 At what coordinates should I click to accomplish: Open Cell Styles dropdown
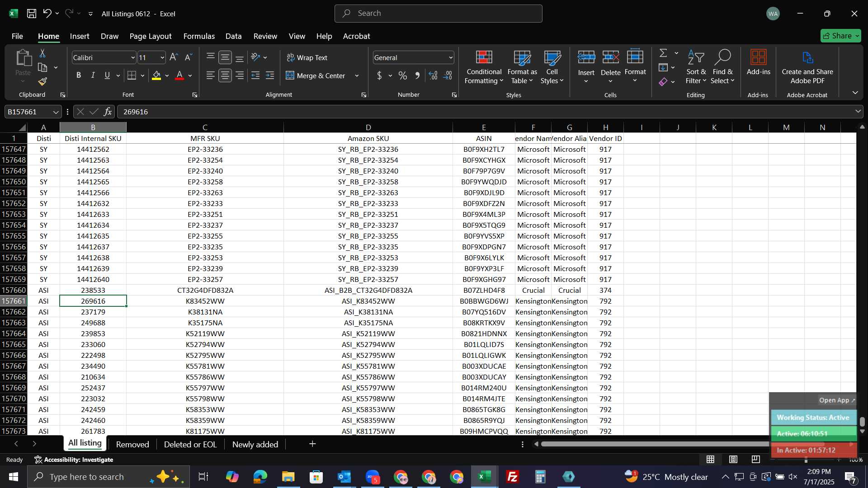(x=552, y=66)
